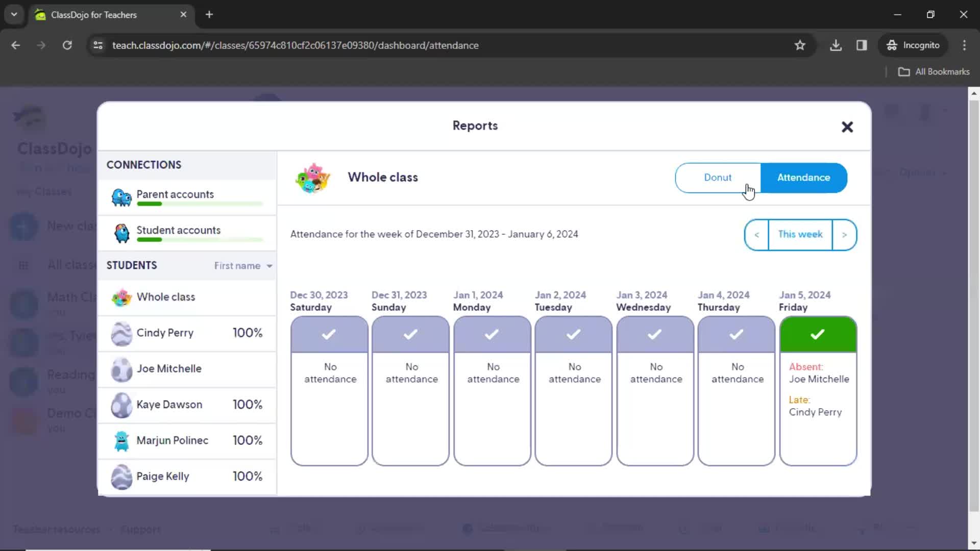
Task: Expand First name students dropdown
Action: 243,265
